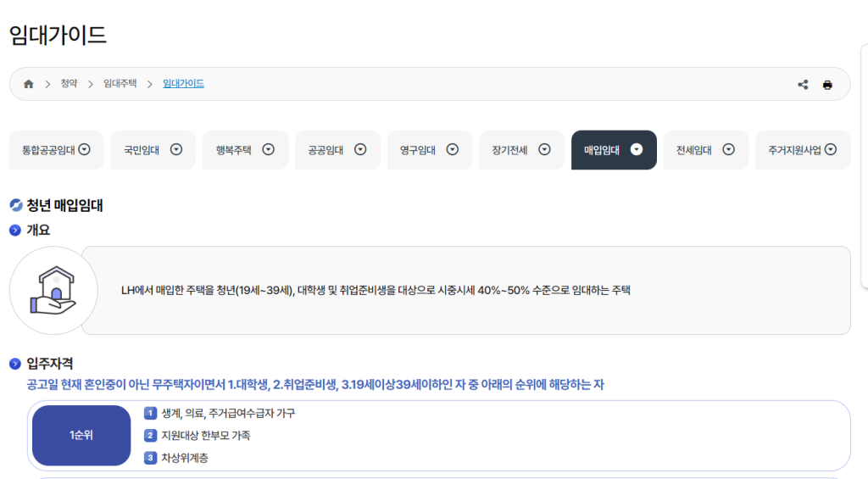The width and height of the screenshot is (868, 479).
Task: Click number 2 badge for 한부모 가족 item
Action: coord(150,435)
